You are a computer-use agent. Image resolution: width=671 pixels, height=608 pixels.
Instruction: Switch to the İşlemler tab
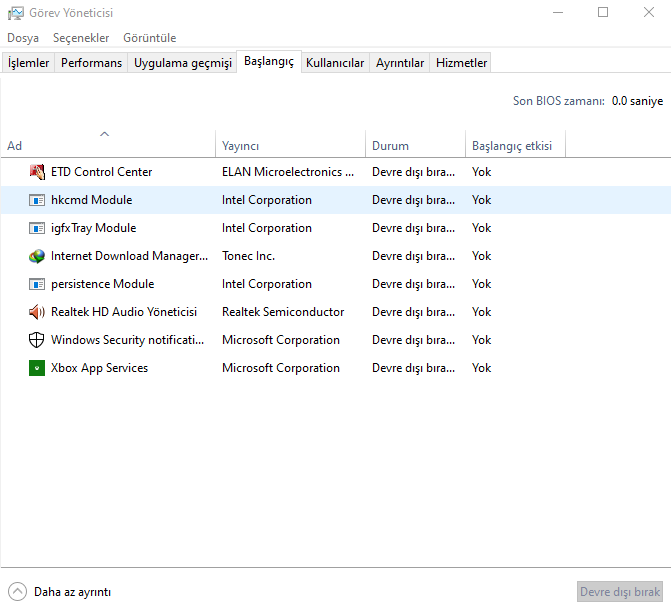coord(29,63)
